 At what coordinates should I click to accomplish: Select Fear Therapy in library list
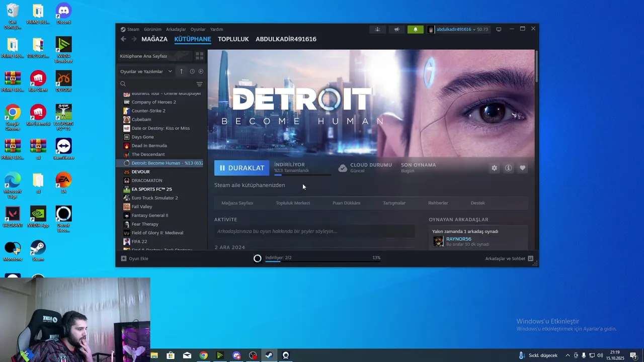coord(161,224)
